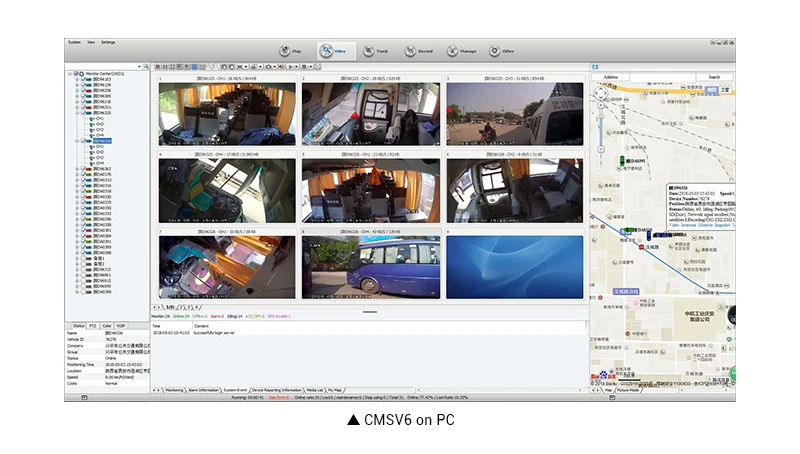The image size is (800, 454).
Task: Open the Track module
Action: pos(374,50)
